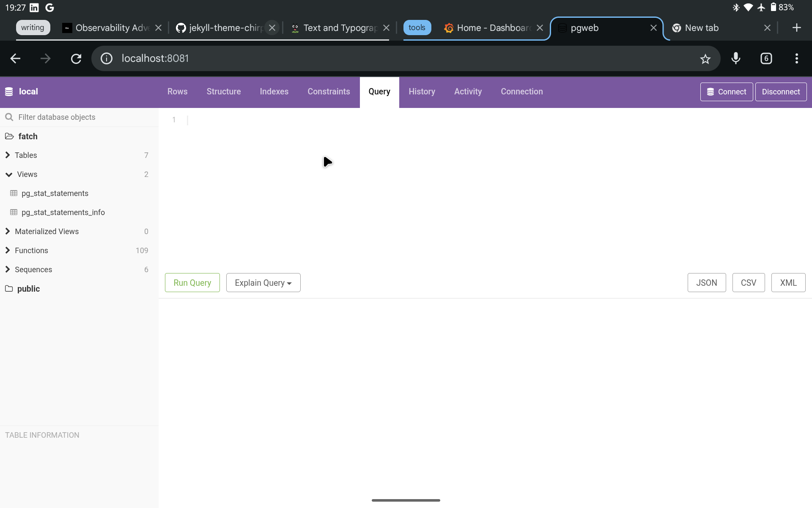812x508 pixels.
Task: Click the public schema folder icon
Action: (x=9, y=289)
